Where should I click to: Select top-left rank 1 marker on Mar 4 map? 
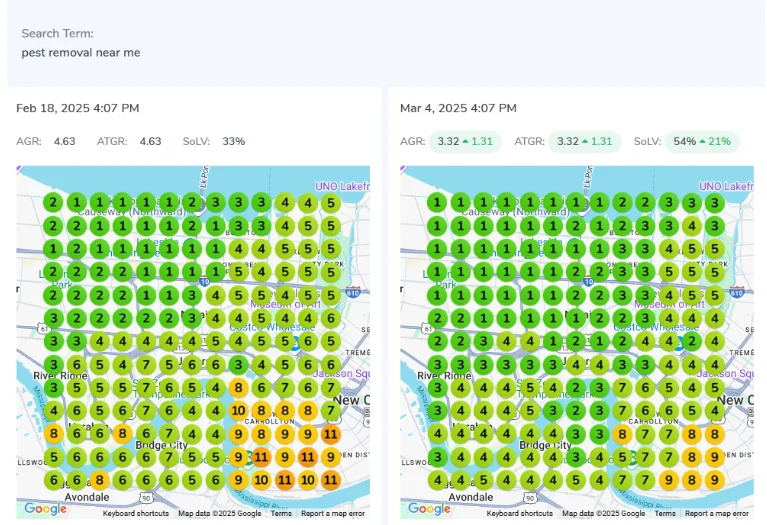436,202
